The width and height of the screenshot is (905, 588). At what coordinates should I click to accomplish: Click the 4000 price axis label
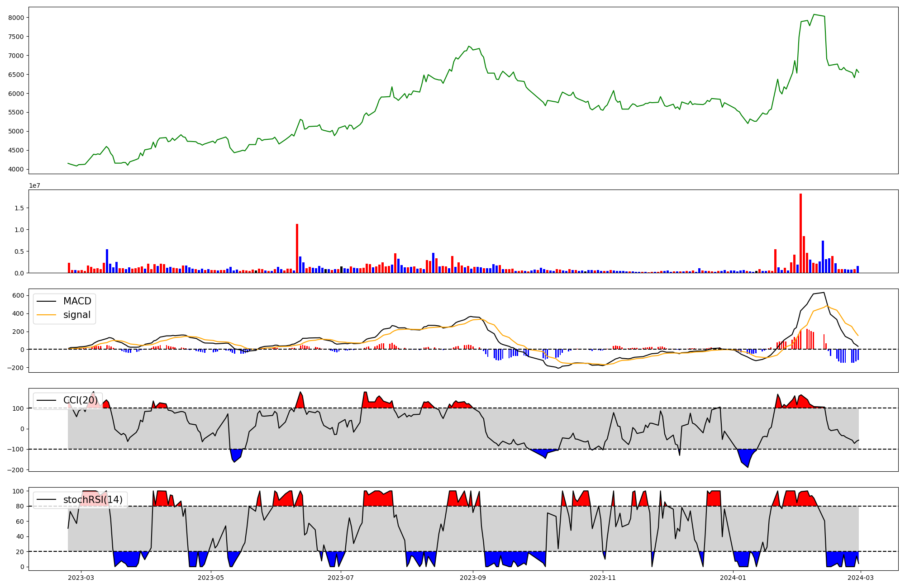tap(16, 170)
